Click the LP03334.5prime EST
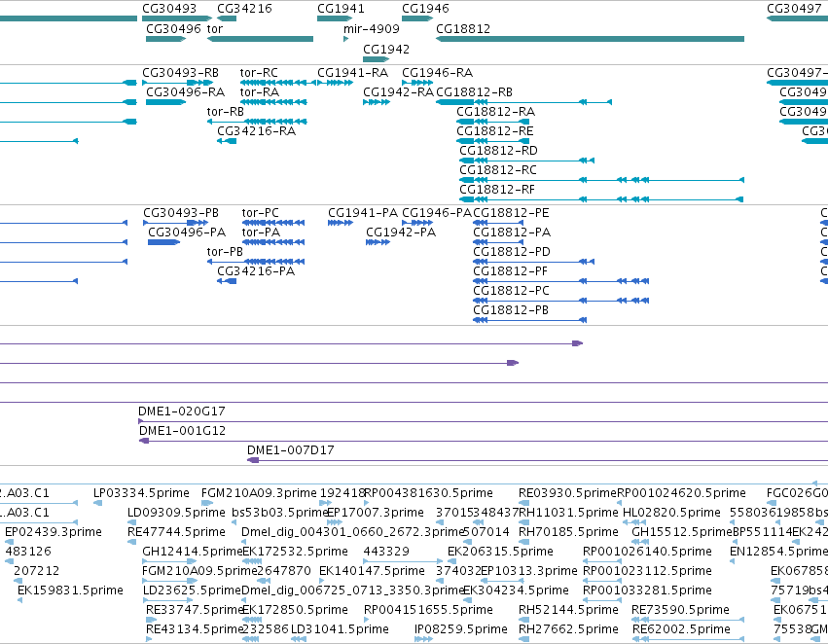828x644 pixels. coord(97,503)
